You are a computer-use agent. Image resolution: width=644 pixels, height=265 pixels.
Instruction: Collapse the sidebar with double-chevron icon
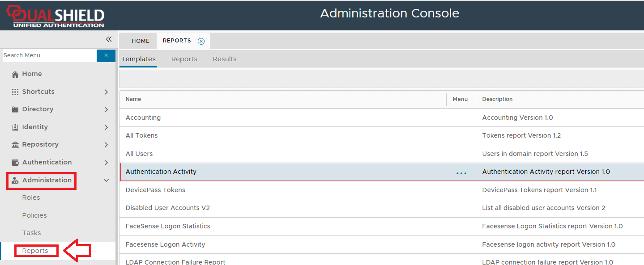tap(109, 39)
